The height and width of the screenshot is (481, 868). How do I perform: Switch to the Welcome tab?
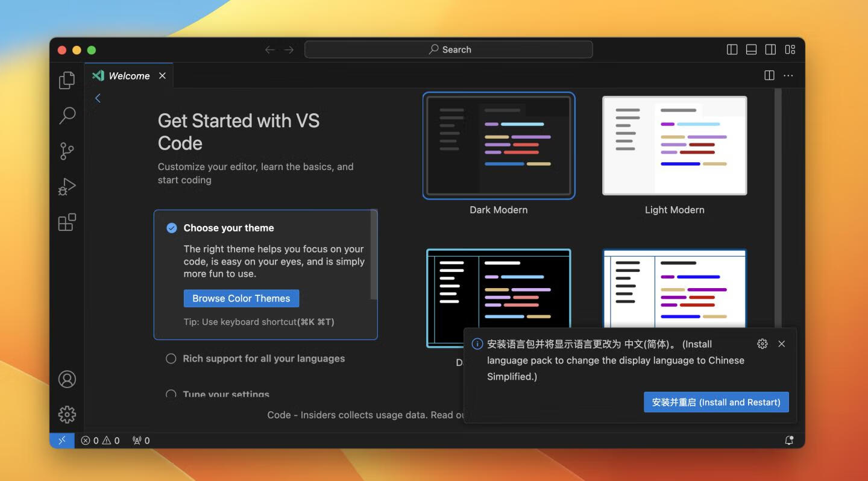[x=129, y=75]
